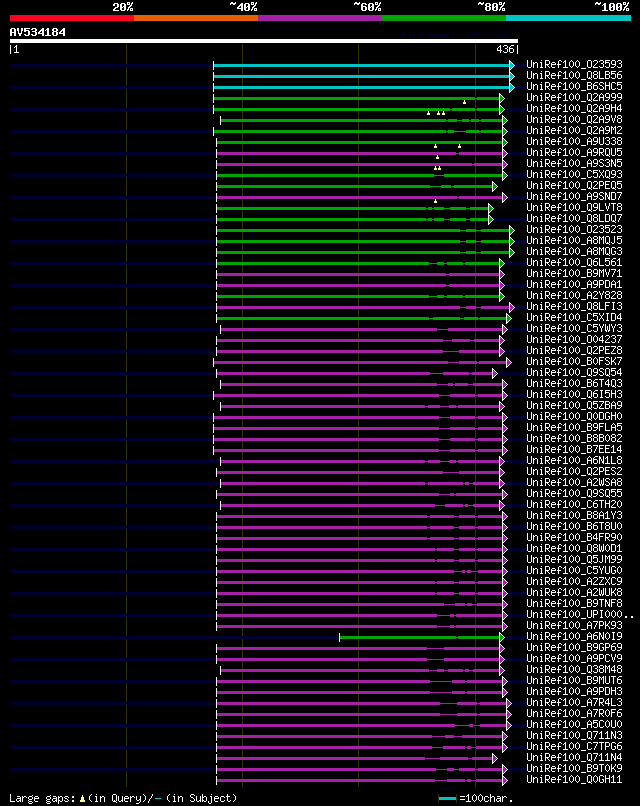Select the UniRef100_Q8LFI3 hit label
640x806 pixels.
click(x=574, y=307)
